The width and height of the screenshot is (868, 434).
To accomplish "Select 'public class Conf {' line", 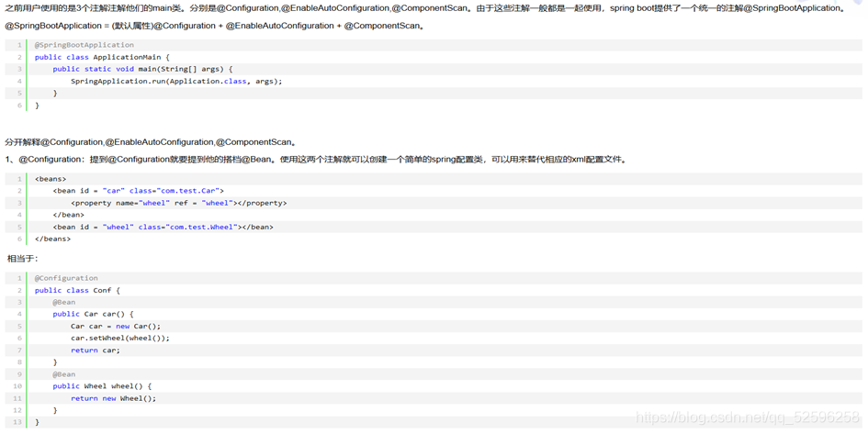I will 77,290.
